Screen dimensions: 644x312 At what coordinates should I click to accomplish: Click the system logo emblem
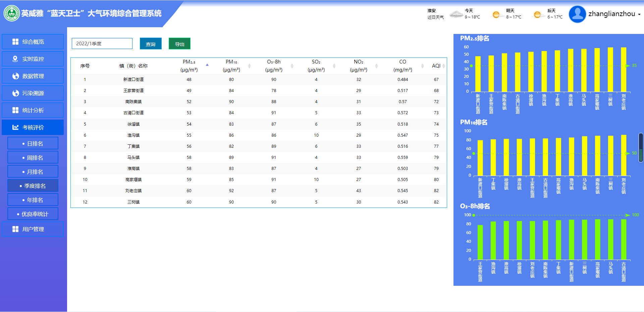(12, 13)
